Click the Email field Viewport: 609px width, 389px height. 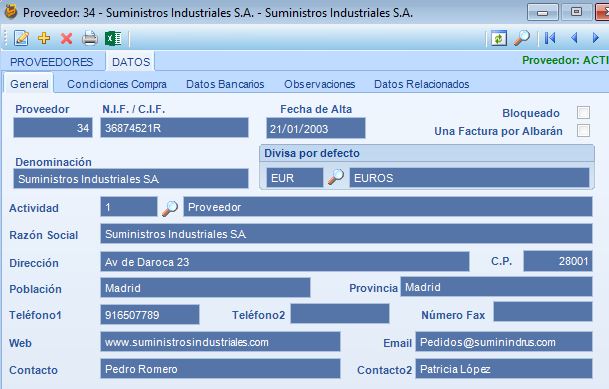pos(504,342)
